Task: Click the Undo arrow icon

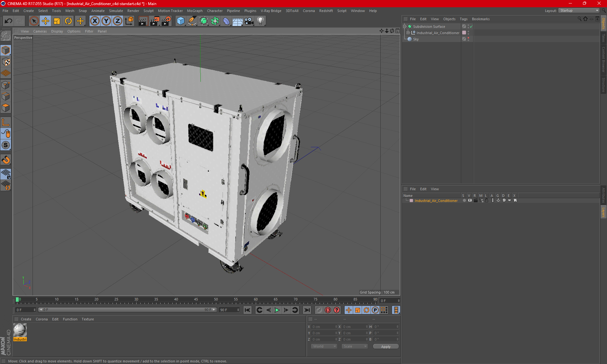Action: 9,21
